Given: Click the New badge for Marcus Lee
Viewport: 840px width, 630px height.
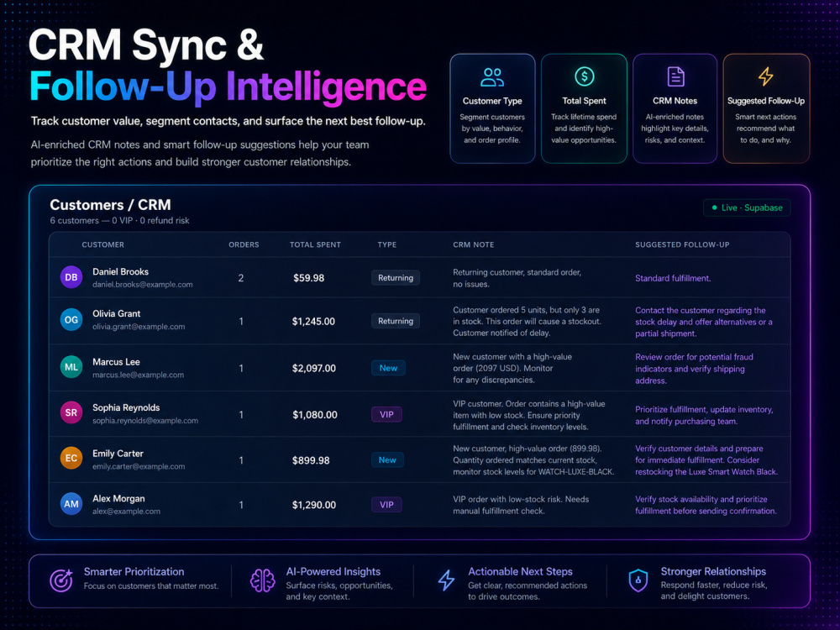Looking at the screenshot, I should click(388, 368).
